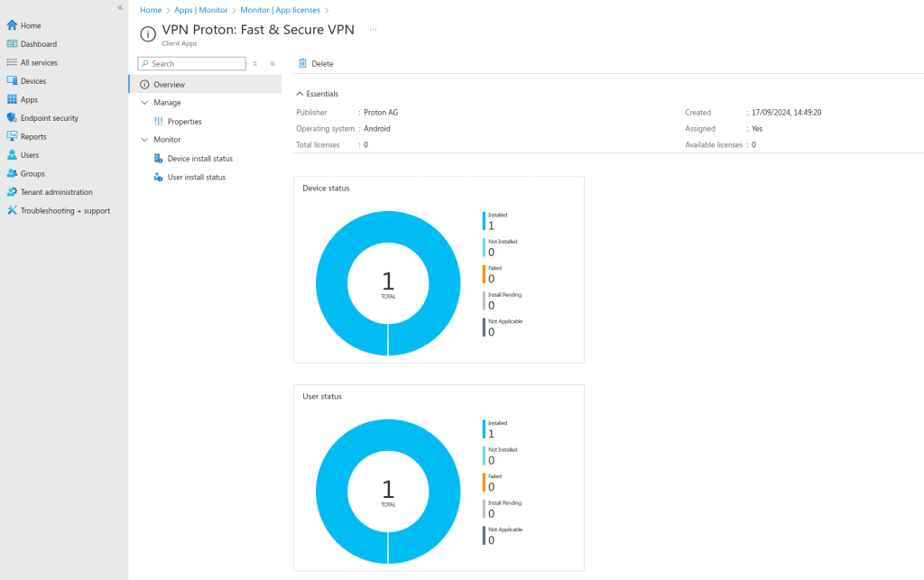
Task: Click the All services list icon
Action: 12,62
